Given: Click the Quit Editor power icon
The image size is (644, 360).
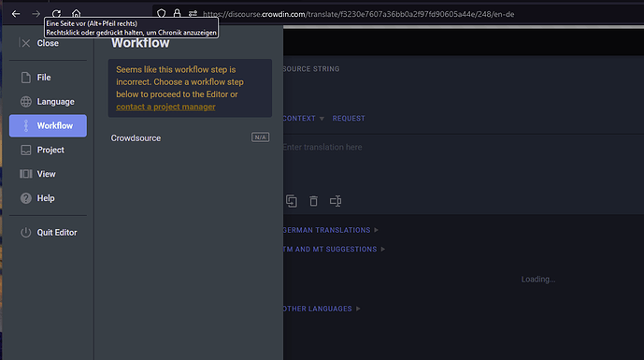Looking at the screenshot, I should (x=26, y=233).
